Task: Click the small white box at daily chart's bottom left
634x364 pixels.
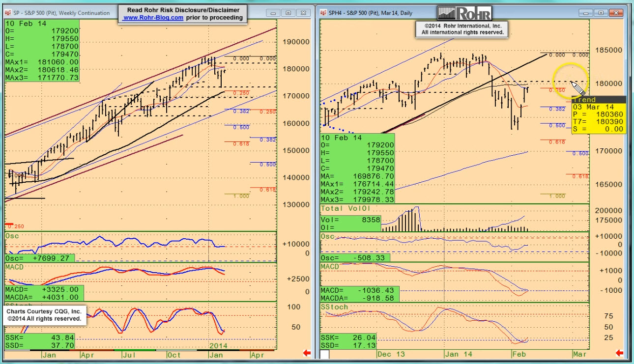Action: coord(325,354)
